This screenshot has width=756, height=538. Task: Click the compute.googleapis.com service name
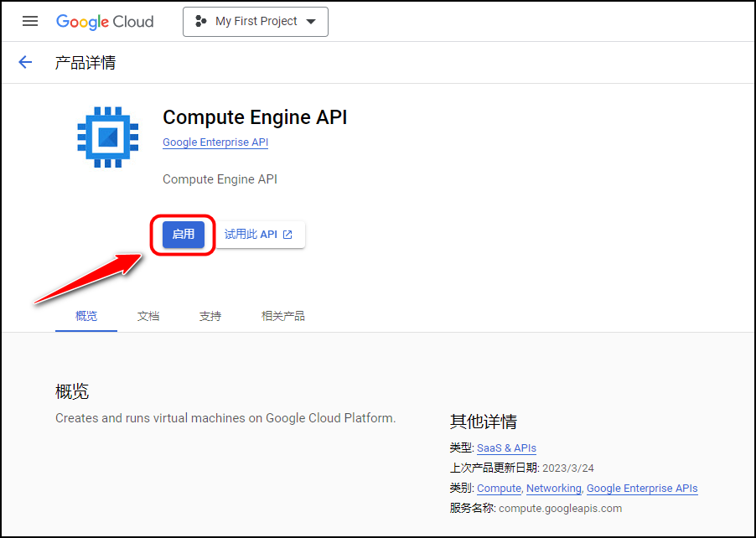pyautogui.click(x=560, y=508)
